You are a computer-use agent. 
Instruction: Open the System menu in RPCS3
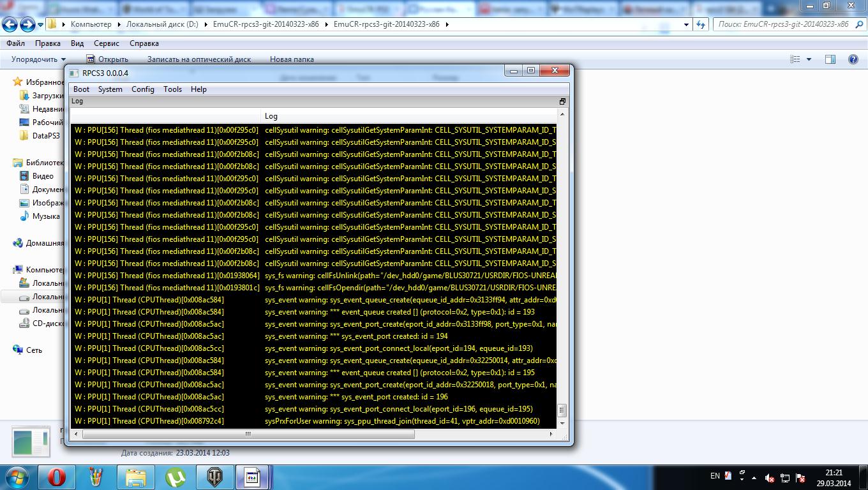point(110,89)
